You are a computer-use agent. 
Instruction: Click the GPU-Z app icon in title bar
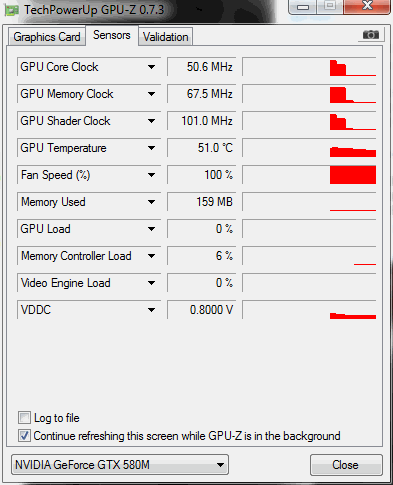coord(11,10)
